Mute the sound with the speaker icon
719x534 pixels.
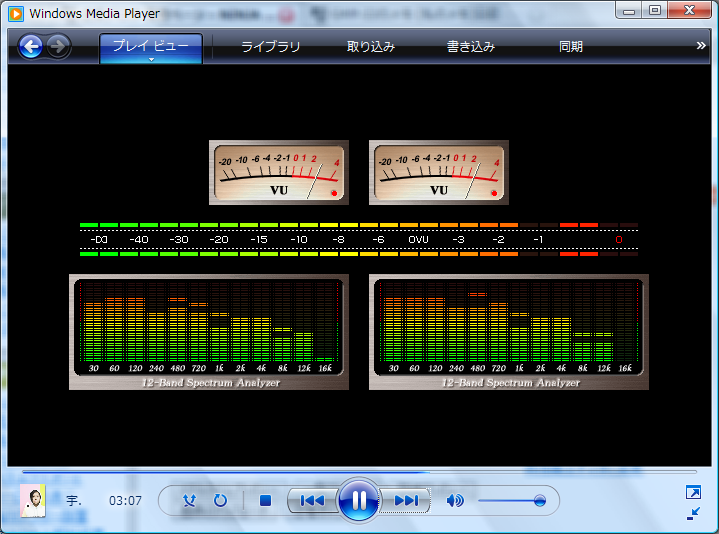(454, 500)
